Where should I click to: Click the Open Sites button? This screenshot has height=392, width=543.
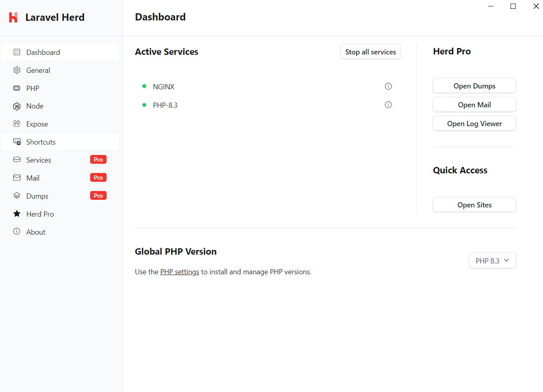tap(474, 205)
